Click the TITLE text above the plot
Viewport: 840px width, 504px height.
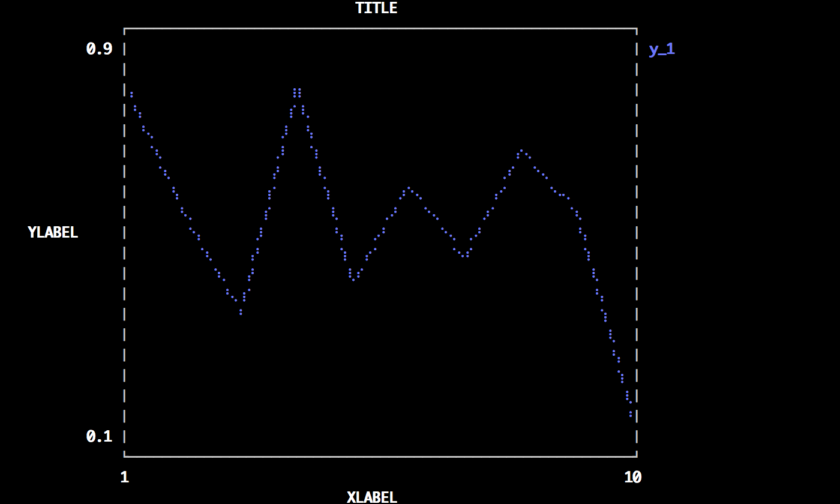[x=376, y=8]
